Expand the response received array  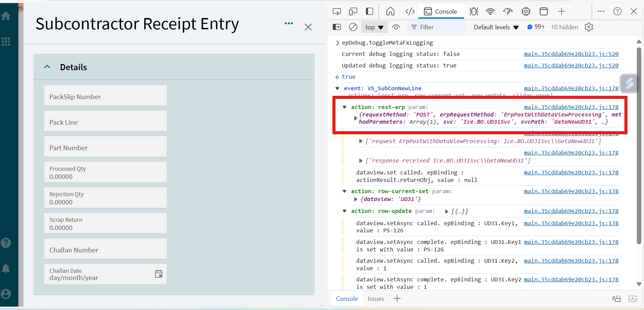click(361, 160)
